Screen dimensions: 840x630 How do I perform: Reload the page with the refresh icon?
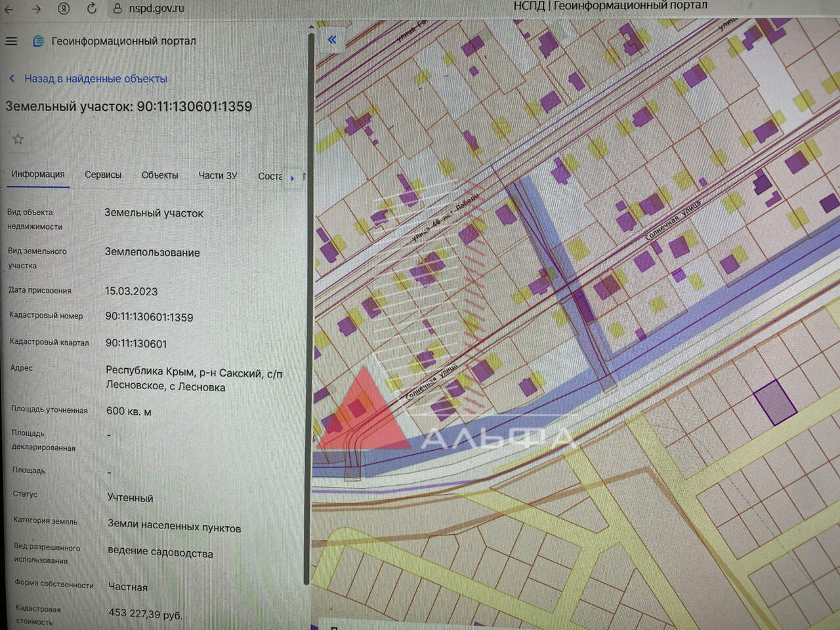92,8
